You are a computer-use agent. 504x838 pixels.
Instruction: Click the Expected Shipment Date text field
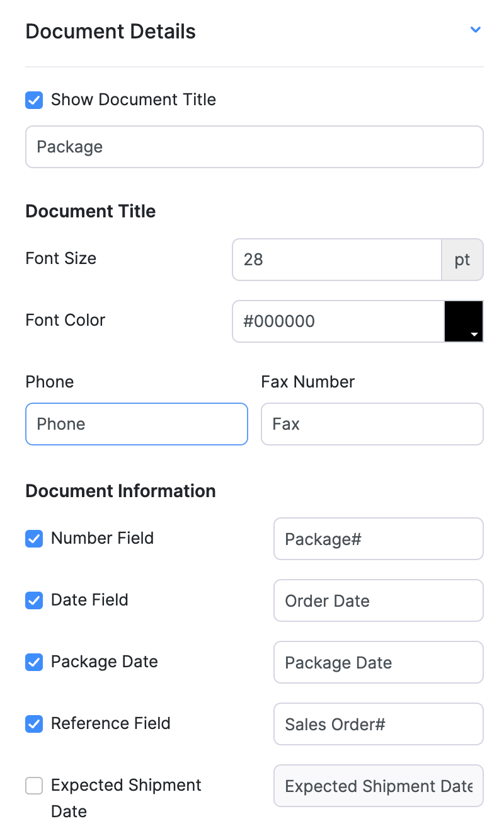click(378, 786)
